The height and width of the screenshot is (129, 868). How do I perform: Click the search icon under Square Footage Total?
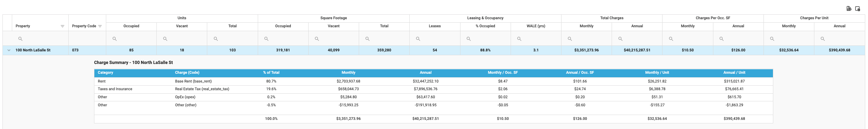367,39
